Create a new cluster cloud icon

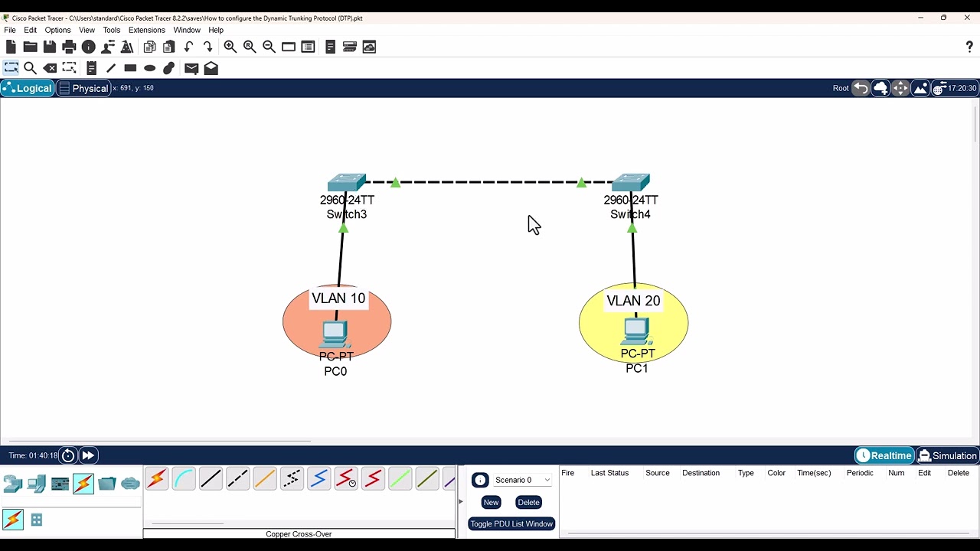coord(880,88)
